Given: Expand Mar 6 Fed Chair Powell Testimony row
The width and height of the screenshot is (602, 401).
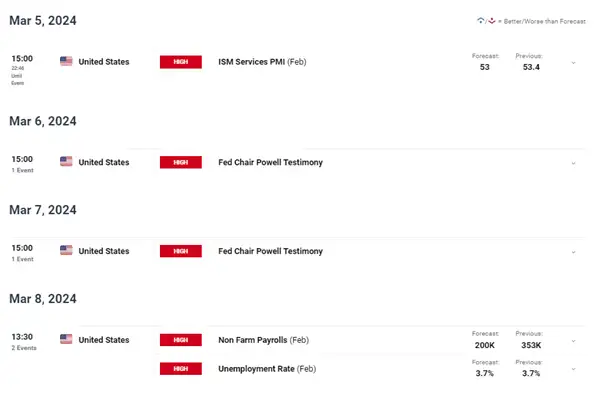Looking at the screenshot, I should tap(573, 163).
